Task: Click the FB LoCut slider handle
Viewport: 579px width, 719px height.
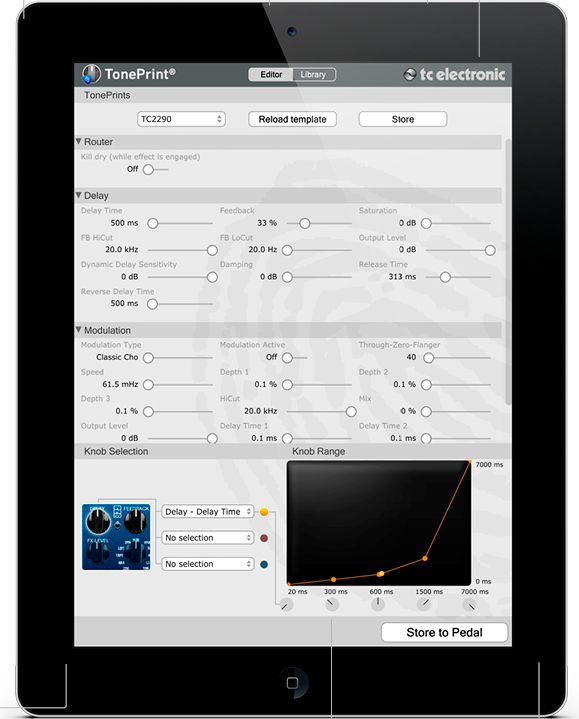Action: point(287,250)
